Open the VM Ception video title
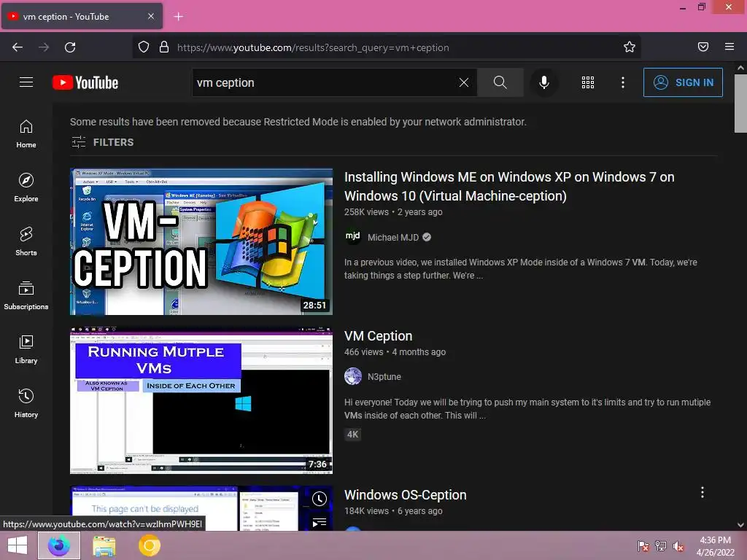This screenshot has width=747, height=560. click(x=379, y=335)
